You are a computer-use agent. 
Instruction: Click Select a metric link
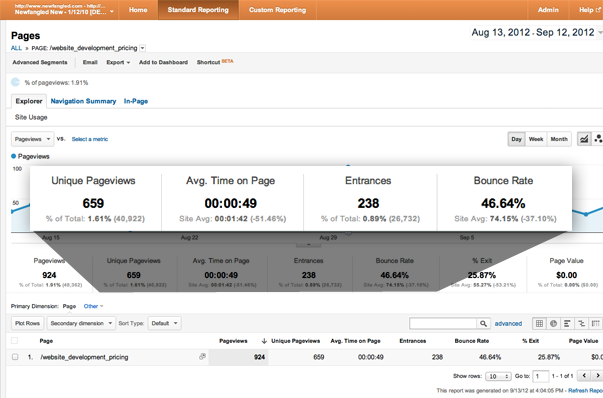point(90,139)
